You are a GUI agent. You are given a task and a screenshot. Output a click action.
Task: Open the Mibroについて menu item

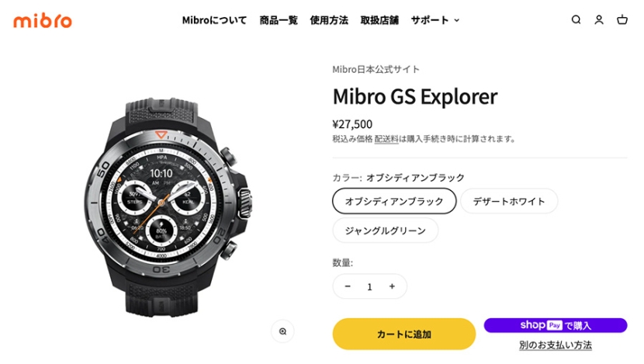(x=214, y=20)
